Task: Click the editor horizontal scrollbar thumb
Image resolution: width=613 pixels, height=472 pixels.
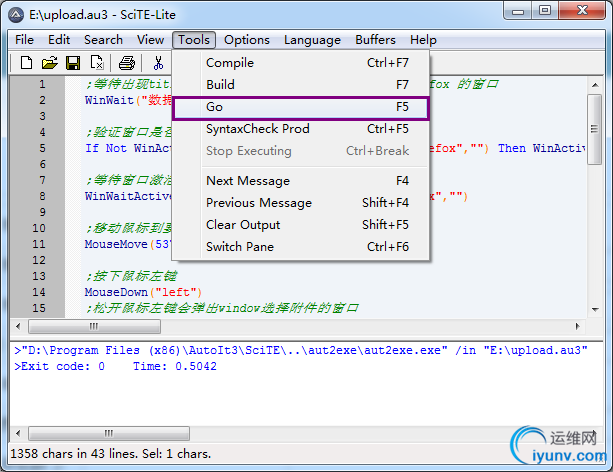Action: pyautogui.click(x=94, y=326)
